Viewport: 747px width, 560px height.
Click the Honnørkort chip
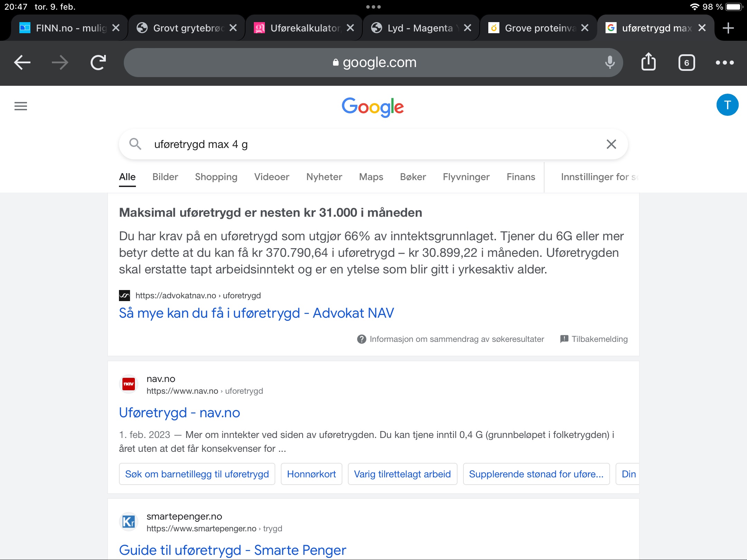(312, 474)
